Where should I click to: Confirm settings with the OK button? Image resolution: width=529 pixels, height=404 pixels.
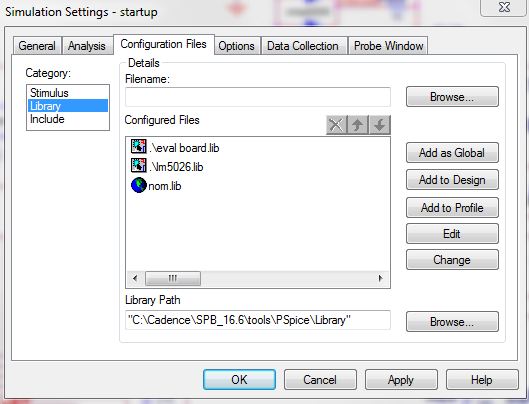point(239,379)
